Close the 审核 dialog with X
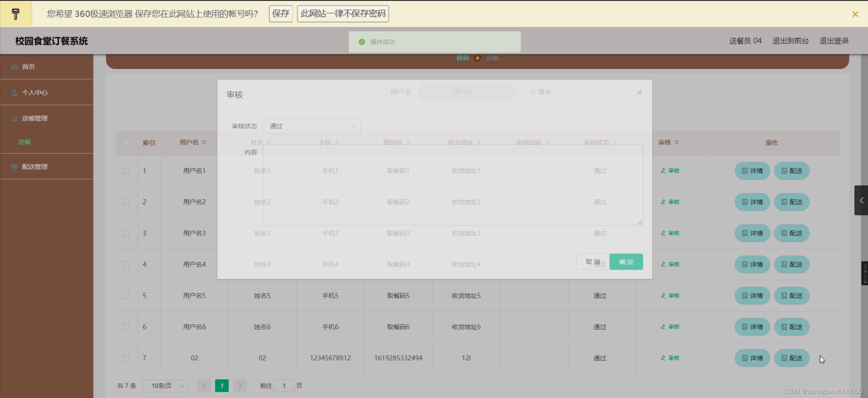 [639, 93]
